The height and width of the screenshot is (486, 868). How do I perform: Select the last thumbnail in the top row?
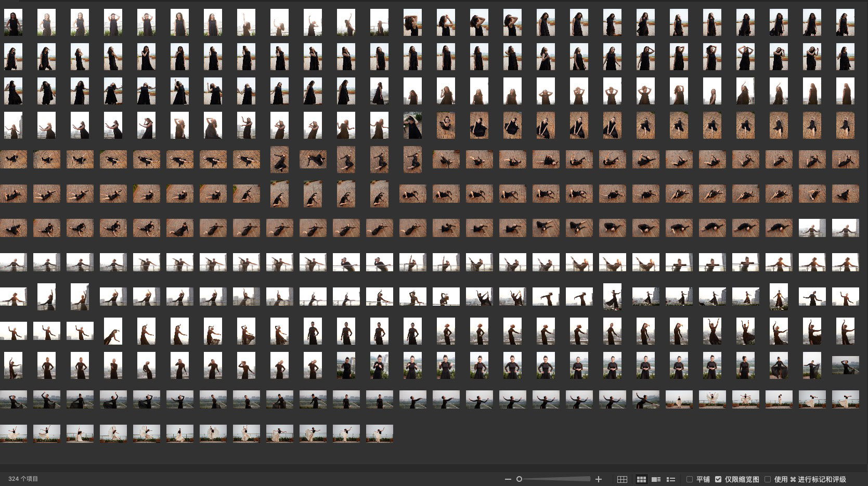[x=845, y=22]
